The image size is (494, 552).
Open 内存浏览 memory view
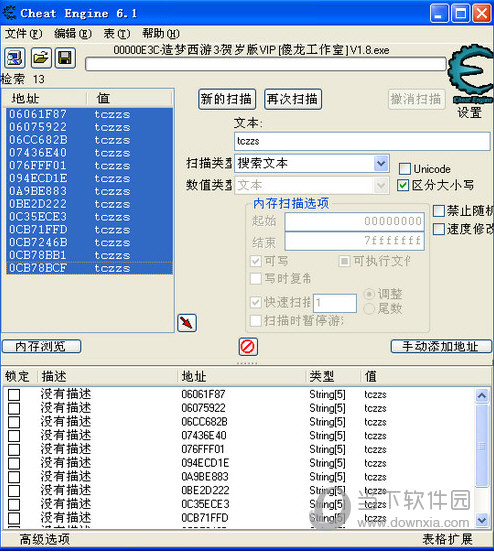click(42, 346)
